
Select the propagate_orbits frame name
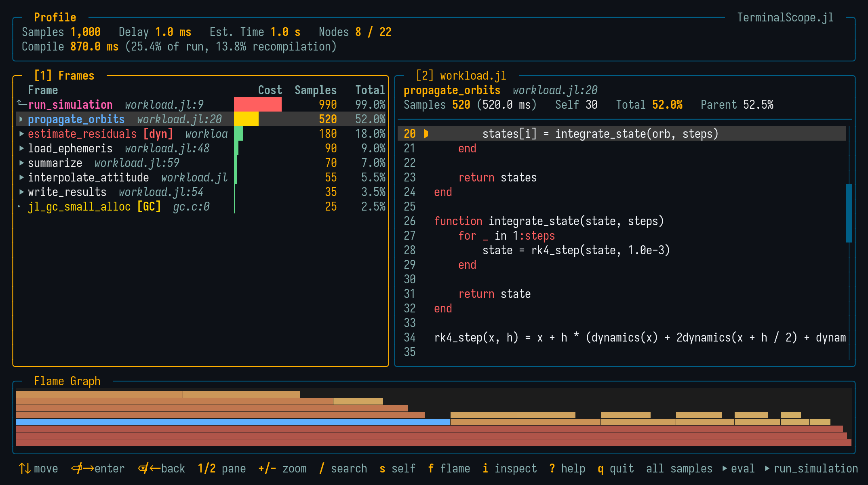[x=76, y=119]
